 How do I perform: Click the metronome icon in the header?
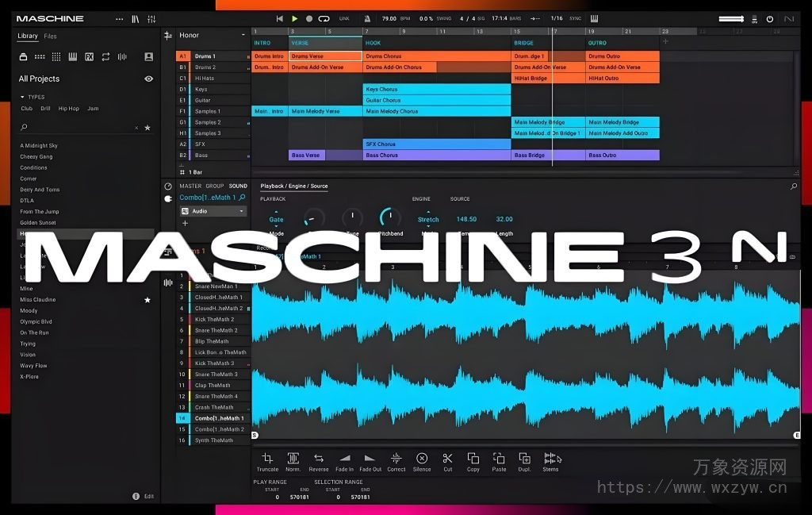[366, 18]
